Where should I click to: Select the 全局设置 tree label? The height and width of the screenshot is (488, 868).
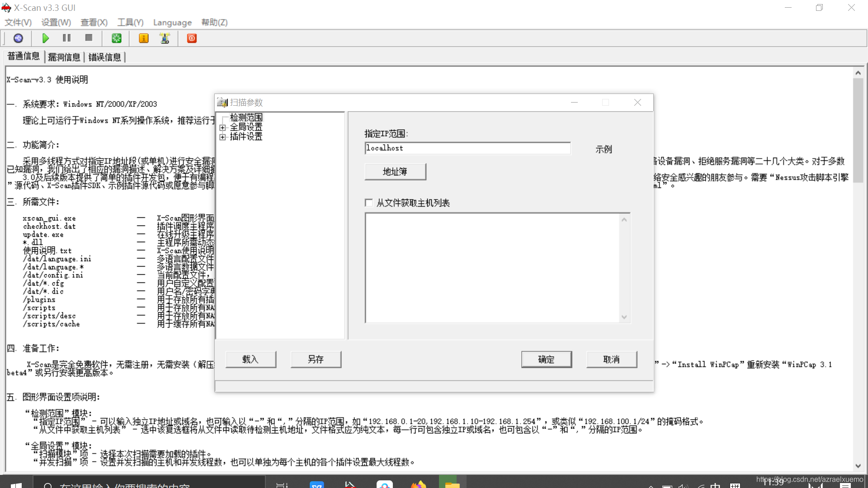pyautogui.click(x=246, y=127)
